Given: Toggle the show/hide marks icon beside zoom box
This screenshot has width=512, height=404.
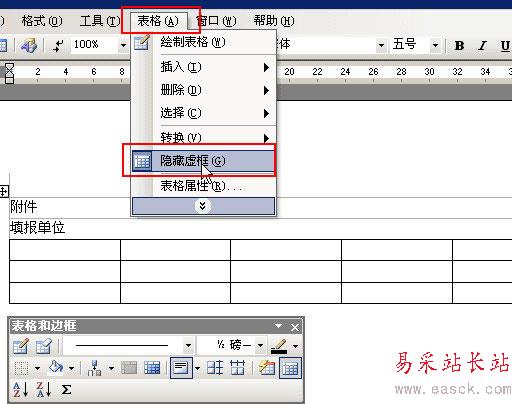Looking at the screenshot, I should (58, 45).
